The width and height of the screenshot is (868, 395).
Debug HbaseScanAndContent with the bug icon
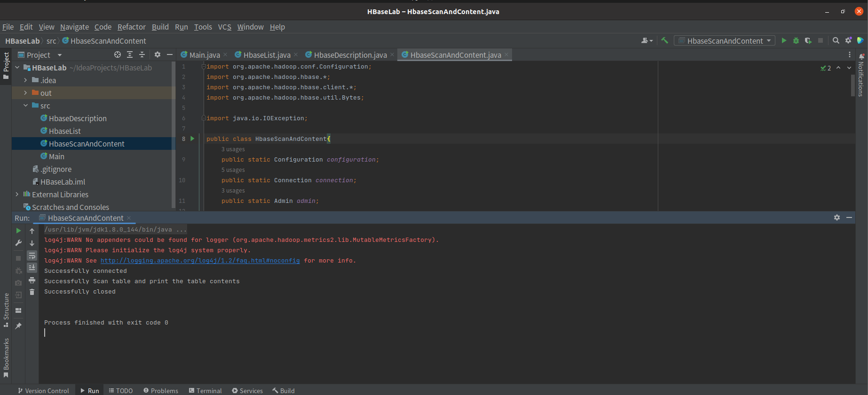pos(796,40)
